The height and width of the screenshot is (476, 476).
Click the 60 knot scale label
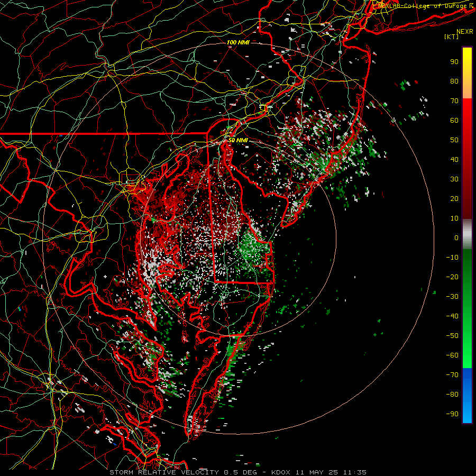click(x=454, y=121)
